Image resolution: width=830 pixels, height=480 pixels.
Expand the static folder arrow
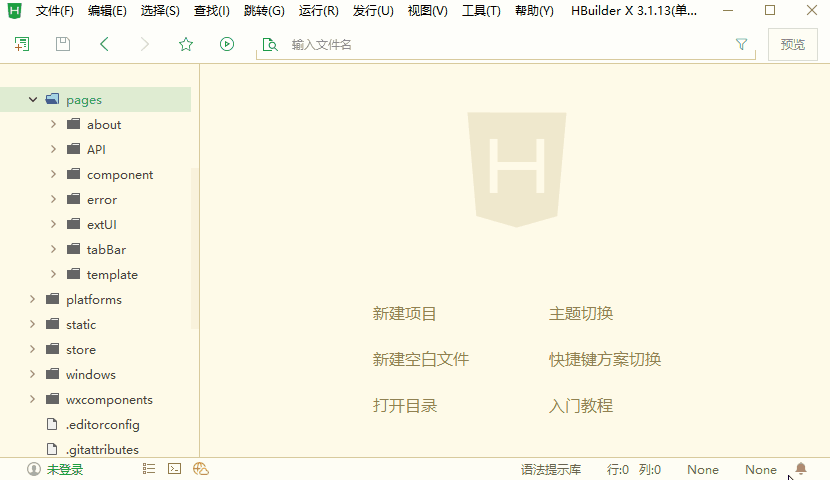32,324
